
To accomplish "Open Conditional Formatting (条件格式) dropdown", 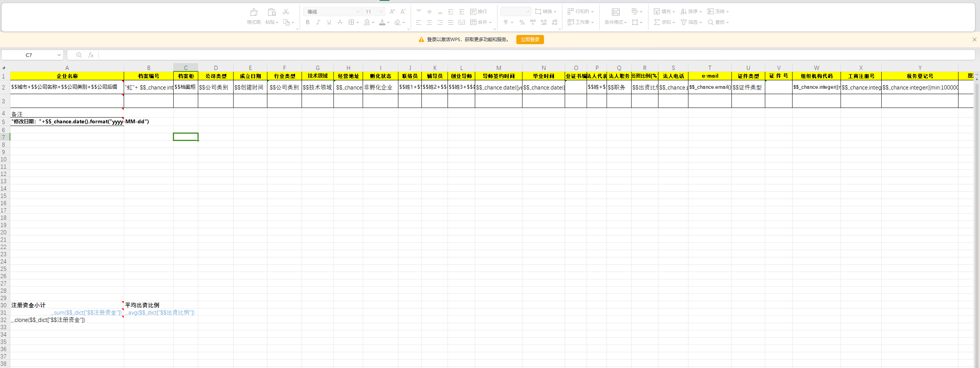I will tap(615, 22).
